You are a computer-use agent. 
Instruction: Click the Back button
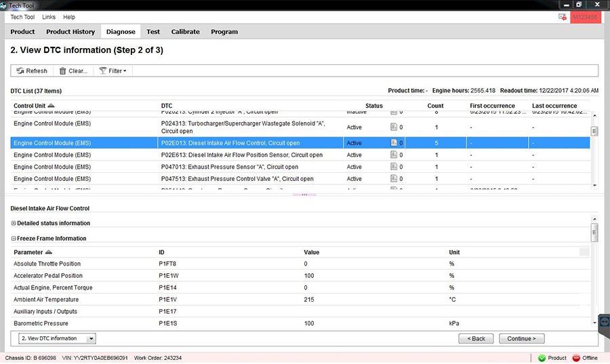pos(476,338)
